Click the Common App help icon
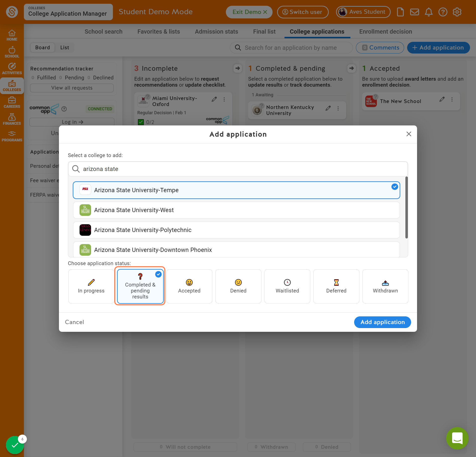476x457 pixels. pyautogui.click(x=64, y=109)
